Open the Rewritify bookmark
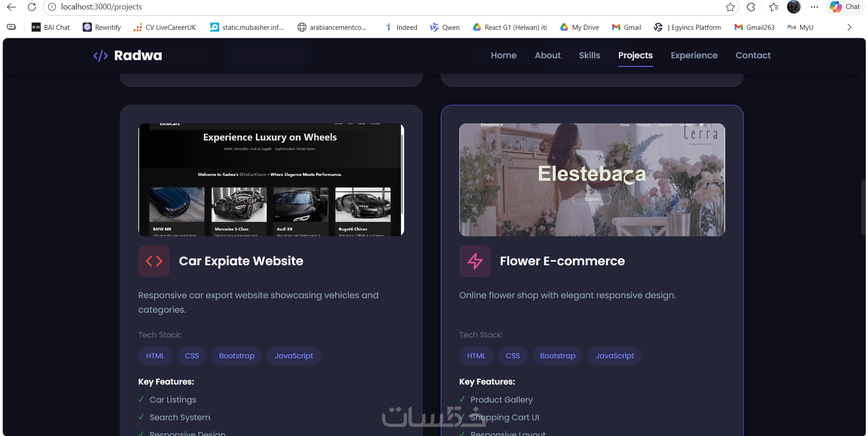 102,27
